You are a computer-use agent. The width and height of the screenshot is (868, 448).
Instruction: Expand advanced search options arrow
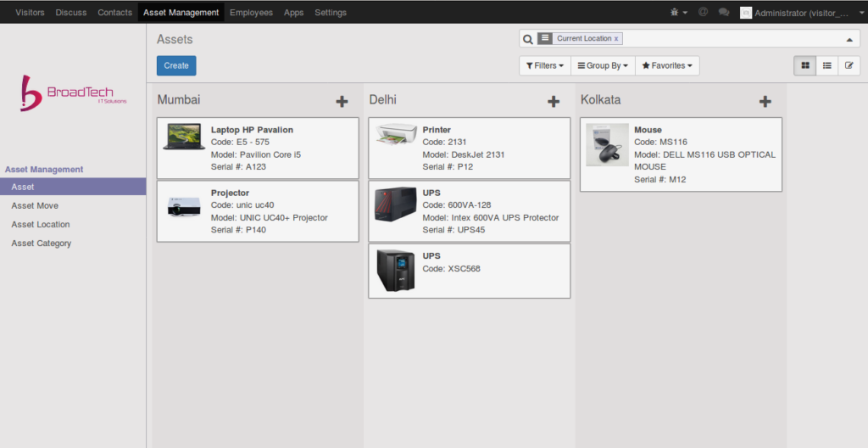click(x=849, y=39)
